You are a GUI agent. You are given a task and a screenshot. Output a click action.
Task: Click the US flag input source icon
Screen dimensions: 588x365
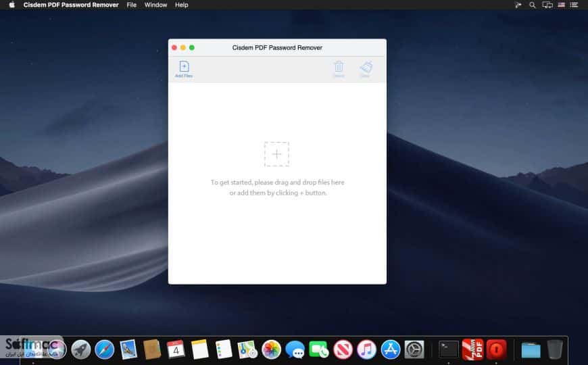(562, 5)
